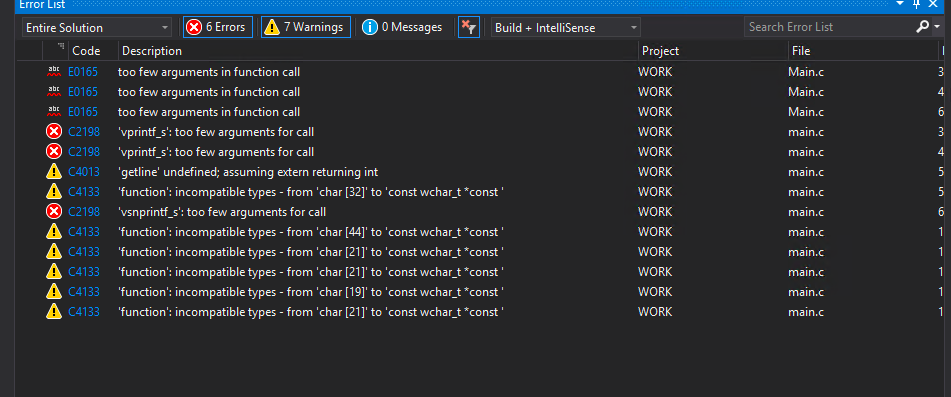Focus the Search Error List field
The width and height of the screenshot is (951, 397).
click(x=828, y=27)
